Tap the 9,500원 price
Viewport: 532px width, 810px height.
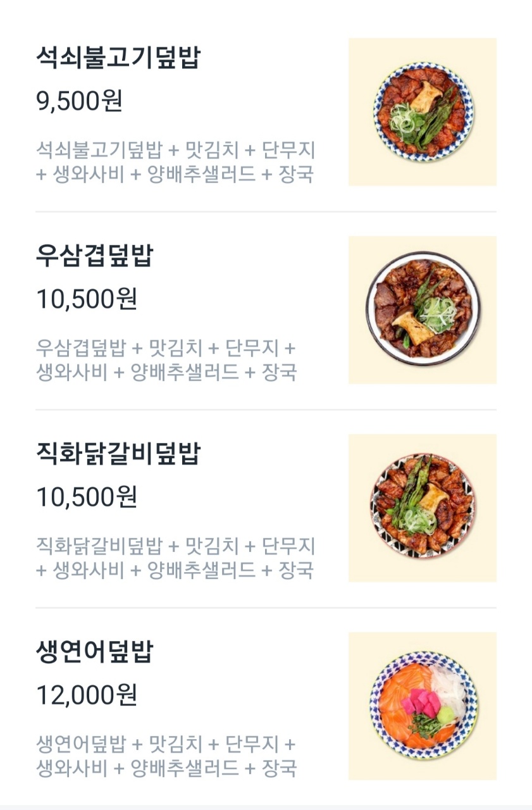[x=79, y=101]
